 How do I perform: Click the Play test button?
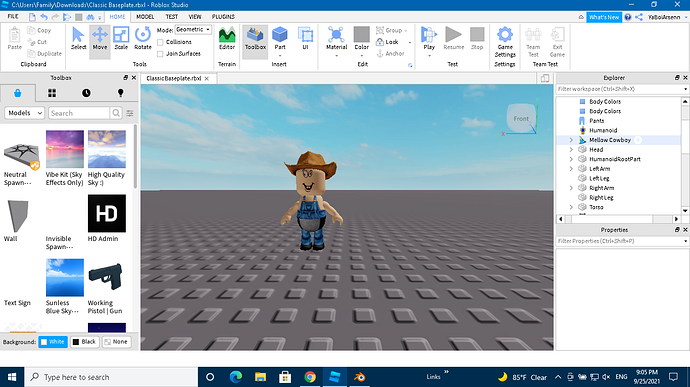(x=429, y=38)
